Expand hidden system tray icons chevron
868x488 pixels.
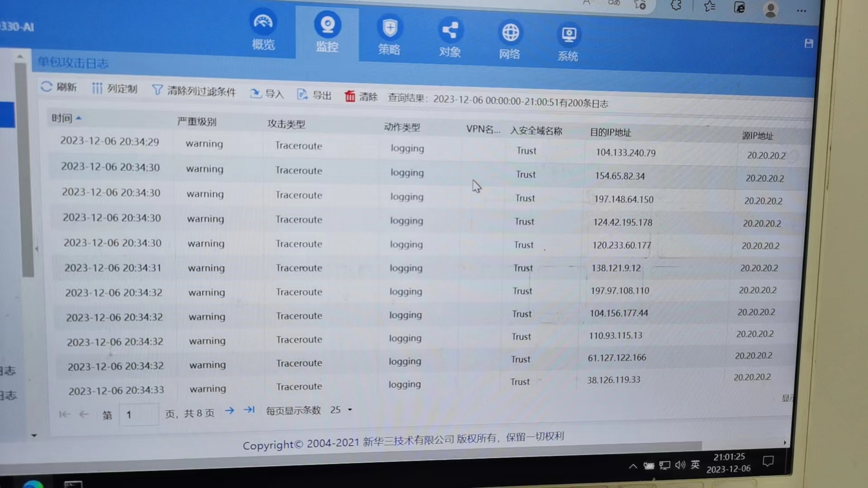(633, 466)
